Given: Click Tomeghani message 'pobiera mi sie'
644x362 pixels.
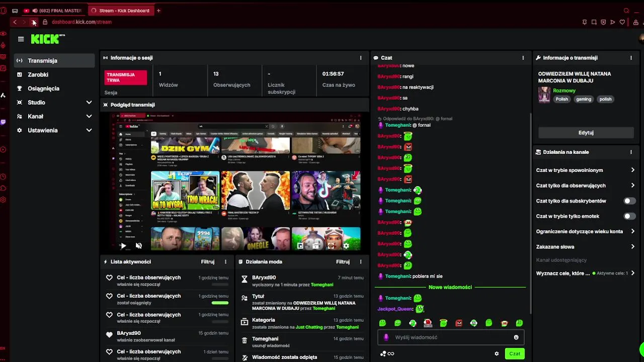Looking at the screenshot, I should pyautogui.click(x=427, y=276).
